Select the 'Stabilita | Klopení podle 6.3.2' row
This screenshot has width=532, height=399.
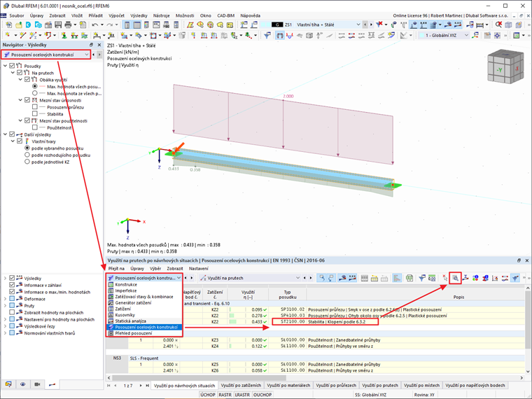coord(325,321)
